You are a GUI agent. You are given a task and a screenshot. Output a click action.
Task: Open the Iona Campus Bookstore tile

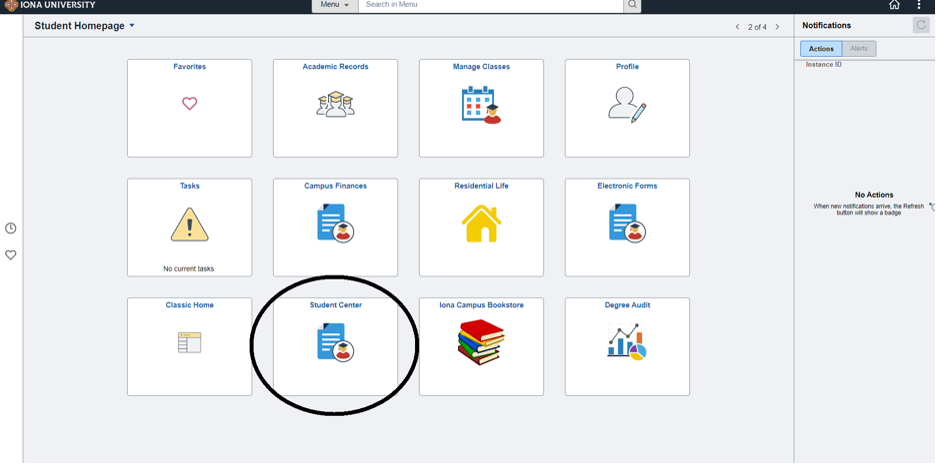[481, 345]
